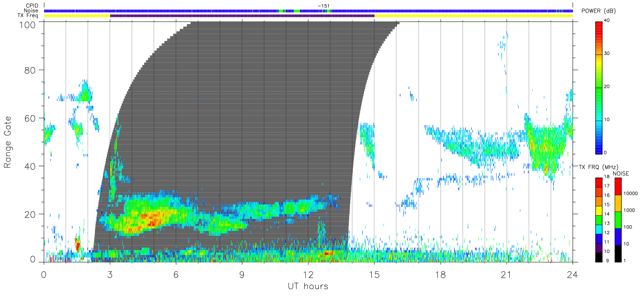
Task: Click the 12 tick on UT hours axis
Action: 308,274
